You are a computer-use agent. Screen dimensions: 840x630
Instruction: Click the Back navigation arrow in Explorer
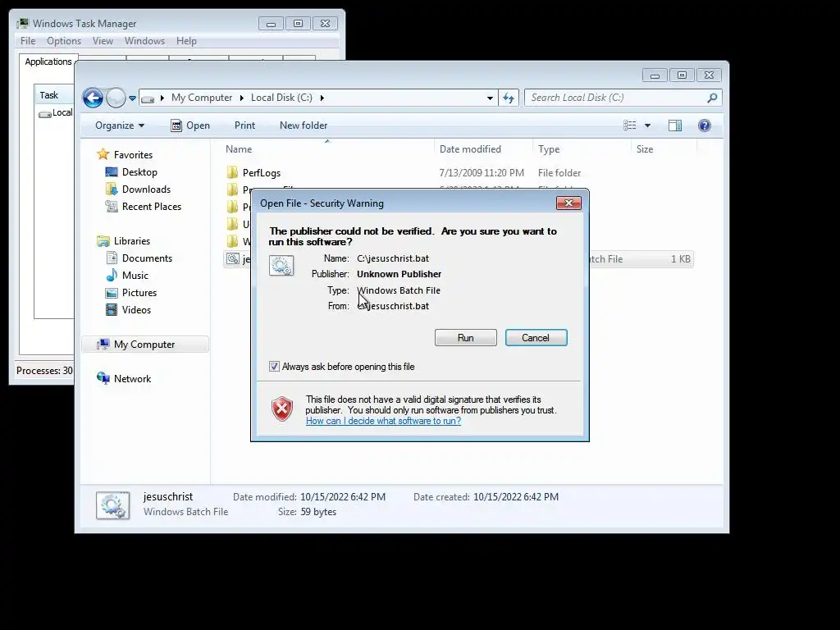93,98
